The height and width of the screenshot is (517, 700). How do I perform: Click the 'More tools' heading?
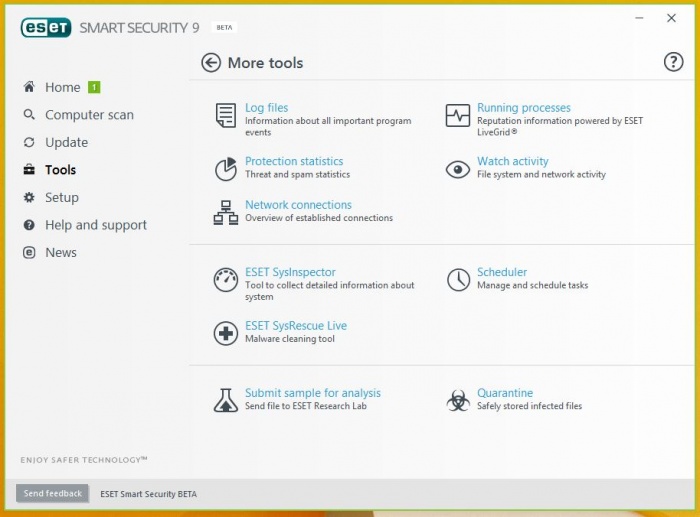click(265, 63)
